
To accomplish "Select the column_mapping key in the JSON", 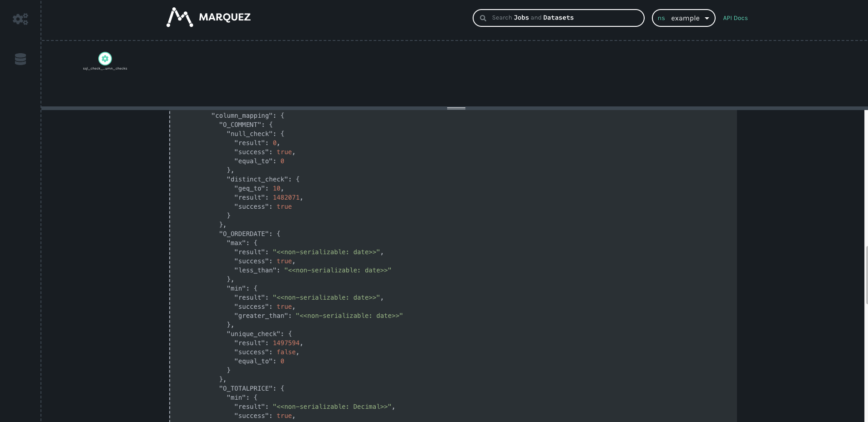I will pos(244,116).
